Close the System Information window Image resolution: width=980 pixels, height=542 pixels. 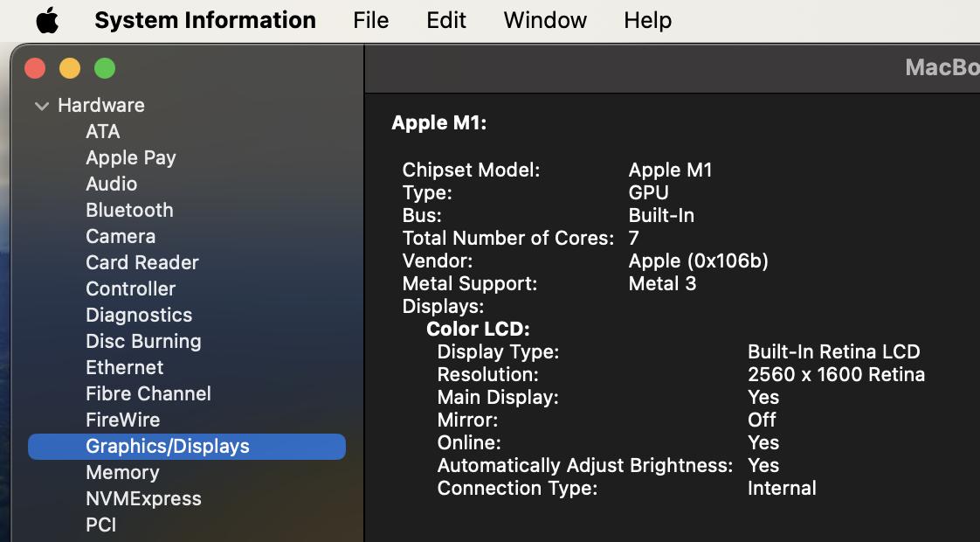point(35,68)
